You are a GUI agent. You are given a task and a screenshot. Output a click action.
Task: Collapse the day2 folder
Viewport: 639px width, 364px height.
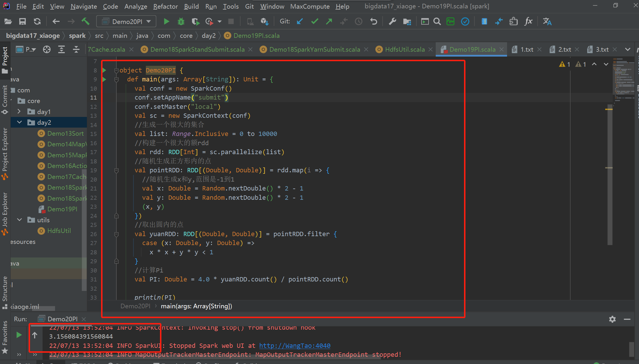click(19, 122)
